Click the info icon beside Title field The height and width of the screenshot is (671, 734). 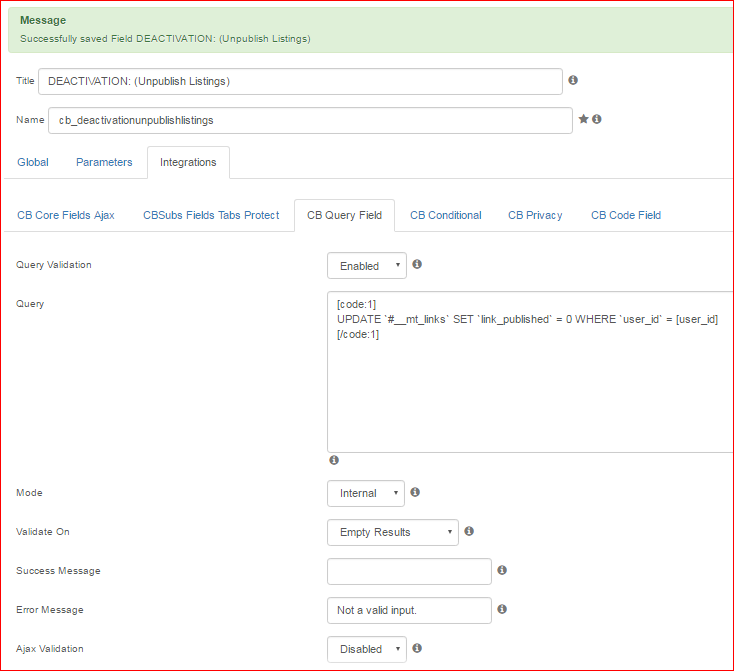pyautogui.click(x=573, y=80)
